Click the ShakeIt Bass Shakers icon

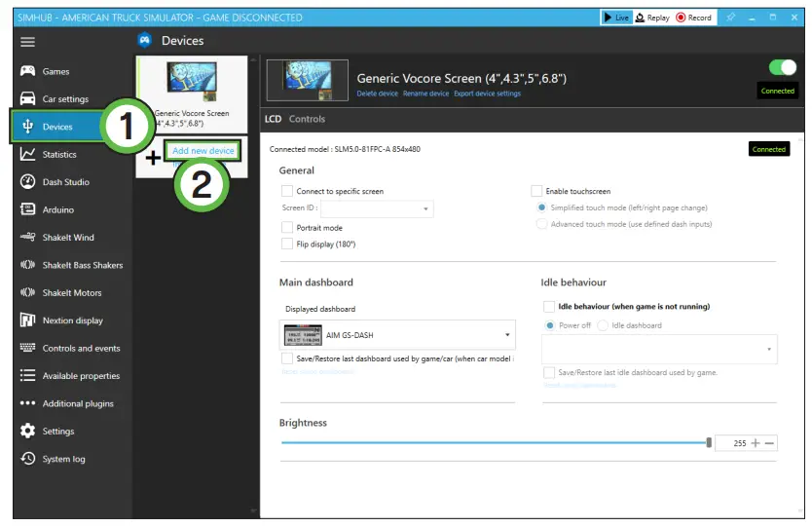click(27, 265)
